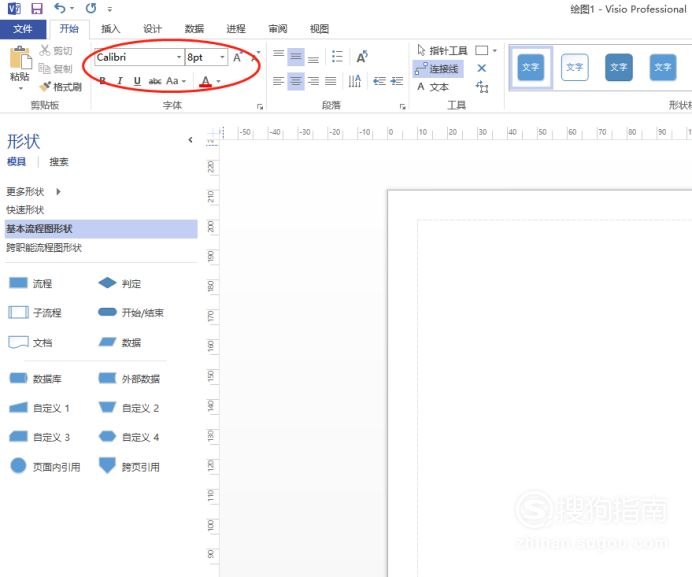Select the third darker blue 文字 style
Screen dimensions: 692x577
click(x=619, y=67)
